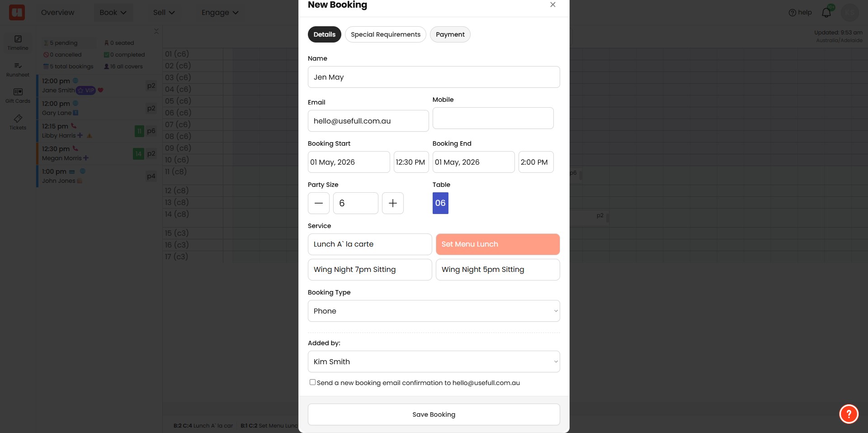Open the Booking Type dropdown
Screen dimensions: 868x433
point(434,311)
